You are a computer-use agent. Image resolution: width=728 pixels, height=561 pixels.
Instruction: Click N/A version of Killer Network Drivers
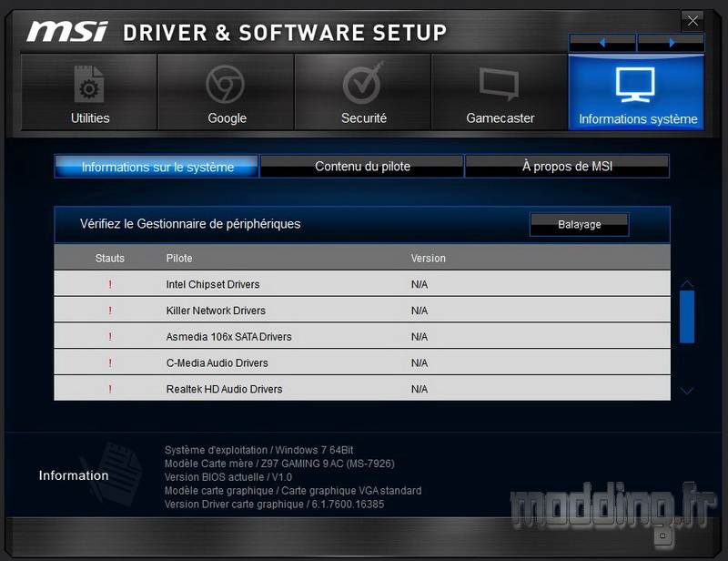point(420,311)
